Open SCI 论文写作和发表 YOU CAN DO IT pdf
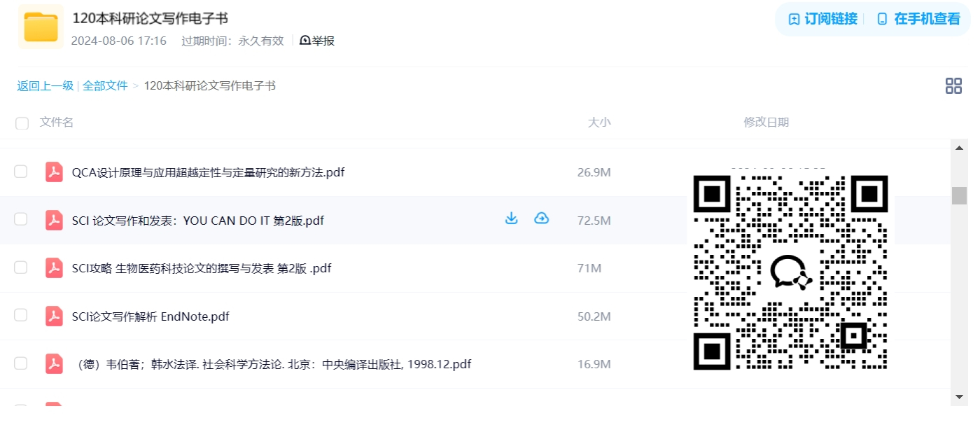The image size is (980, 425). (x=198, y=221)
